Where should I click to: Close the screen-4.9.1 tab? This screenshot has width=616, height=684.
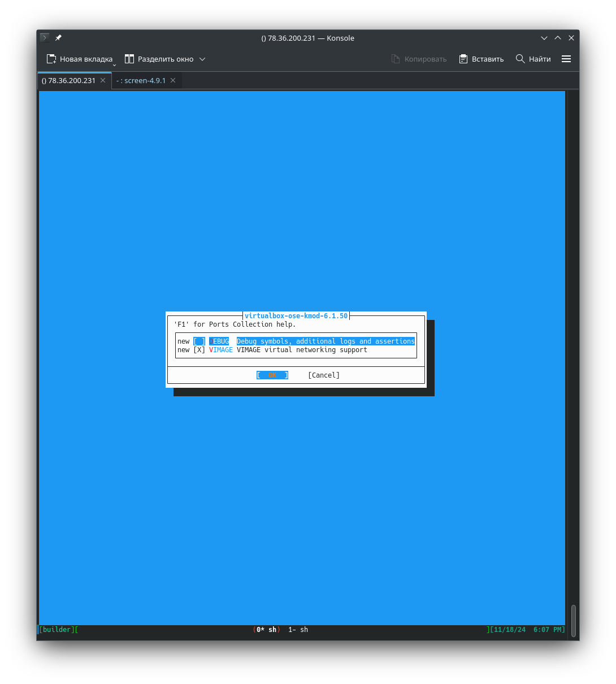coord(173,80)
